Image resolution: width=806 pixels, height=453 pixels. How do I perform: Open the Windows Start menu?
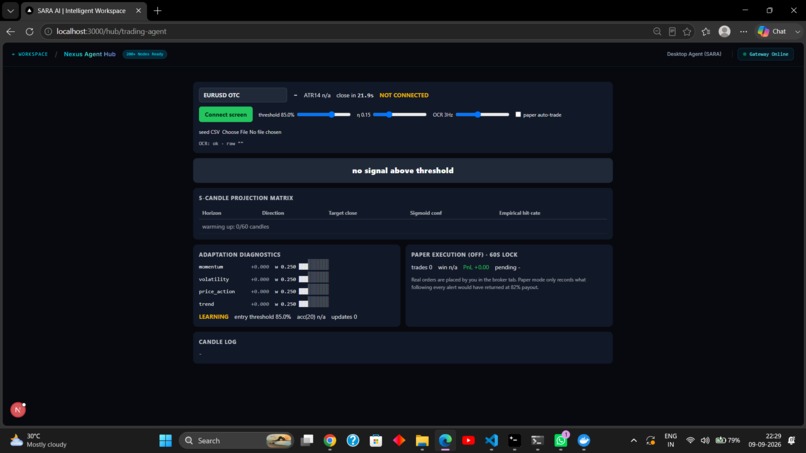[x=166, y=440]
